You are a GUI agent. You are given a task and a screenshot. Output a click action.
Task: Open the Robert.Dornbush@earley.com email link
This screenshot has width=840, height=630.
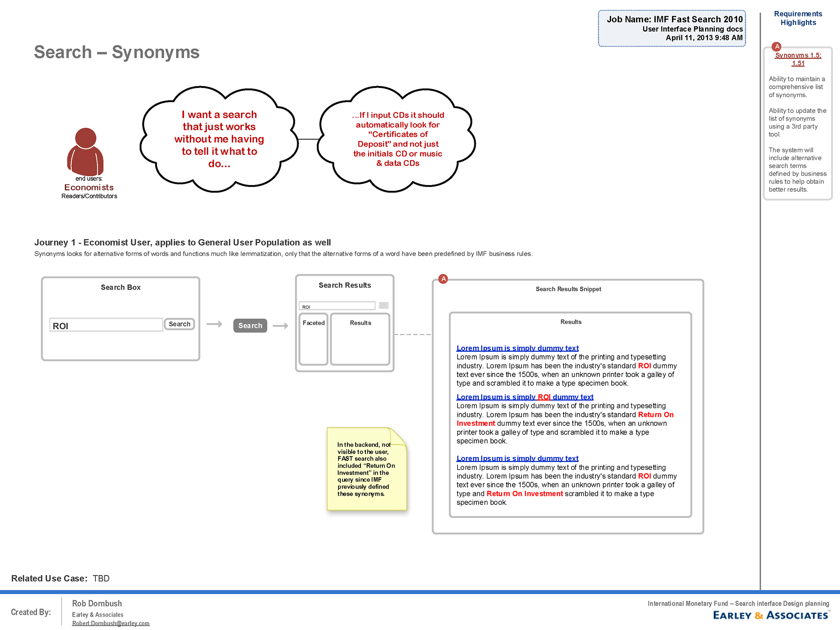point(111,623)
